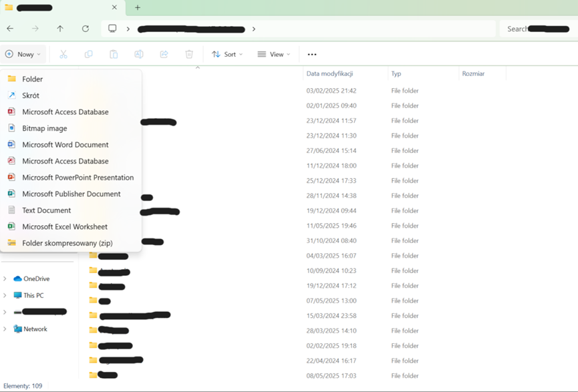The height and width of the screenshot is (392, 578).
Task: Click folder icon in 08/05/2025 17:03 row
Action: (x=94, y=375)
